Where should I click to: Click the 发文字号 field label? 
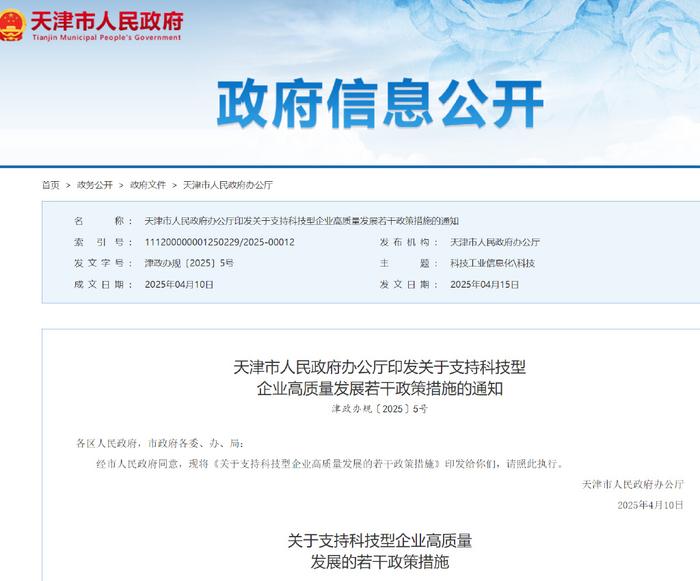tap(103, 263)
